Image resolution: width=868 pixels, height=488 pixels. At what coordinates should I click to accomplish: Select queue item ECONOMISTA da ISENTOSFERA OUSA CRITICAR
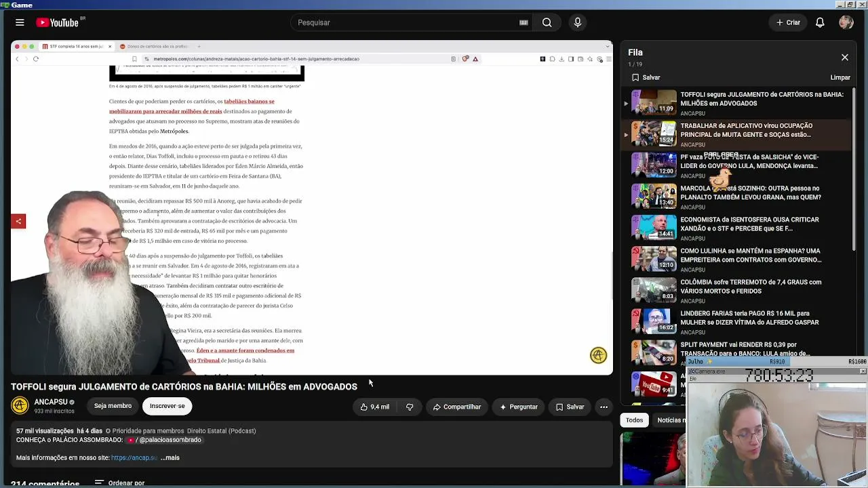point(736,228)
